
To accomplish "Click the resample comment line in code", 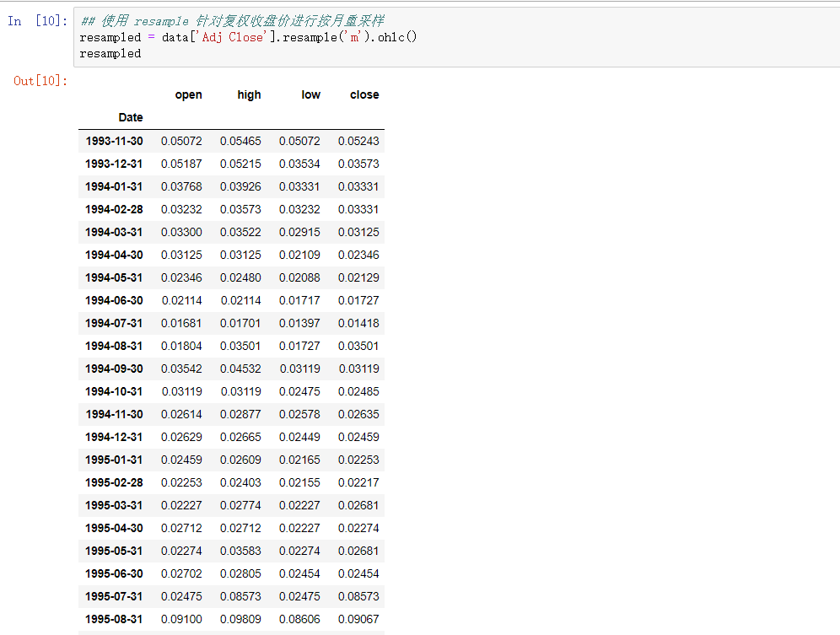I will pyautogui.click(x=233, y=21).
